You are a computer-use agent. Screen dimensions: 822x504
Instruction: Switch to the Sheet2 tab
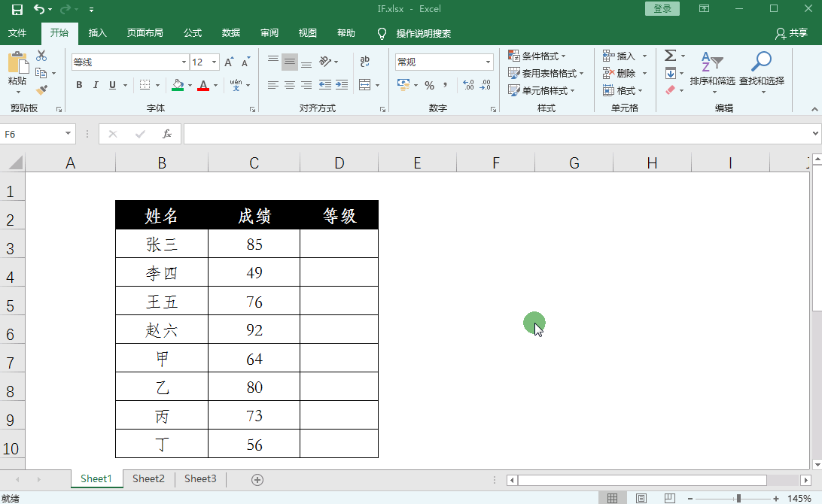pyautogui.click(x=148, y=479)
